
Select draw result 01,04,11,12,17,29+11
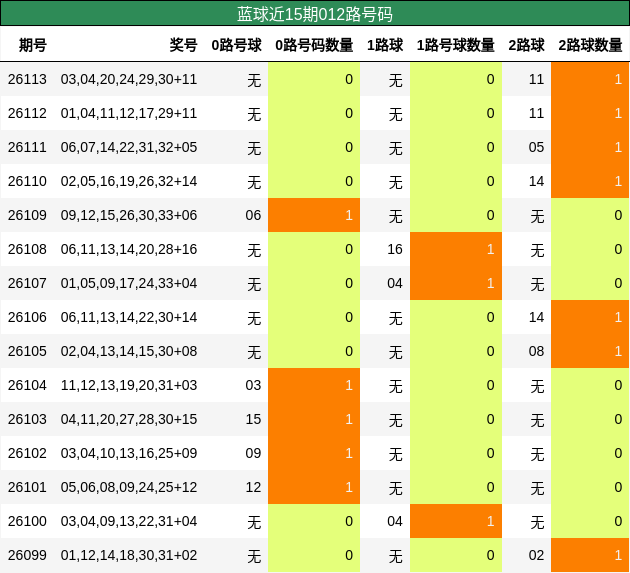pos(129,113)
